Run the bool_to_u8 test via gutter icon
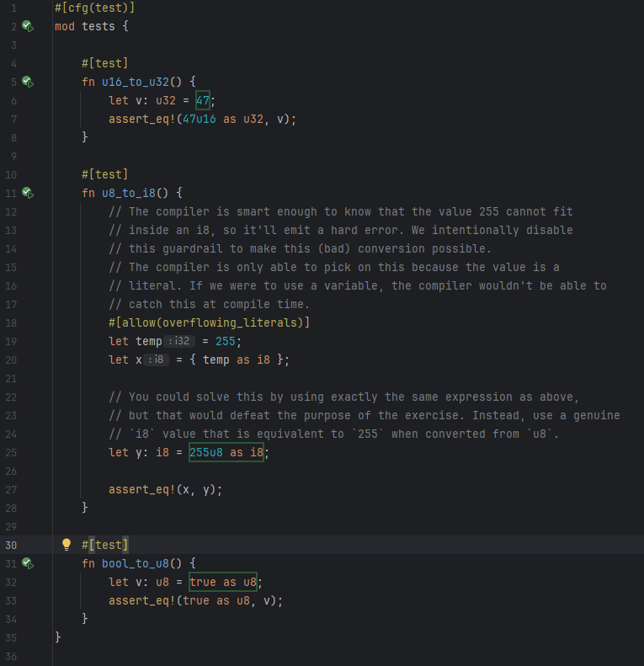 click(x=27, y=562)
